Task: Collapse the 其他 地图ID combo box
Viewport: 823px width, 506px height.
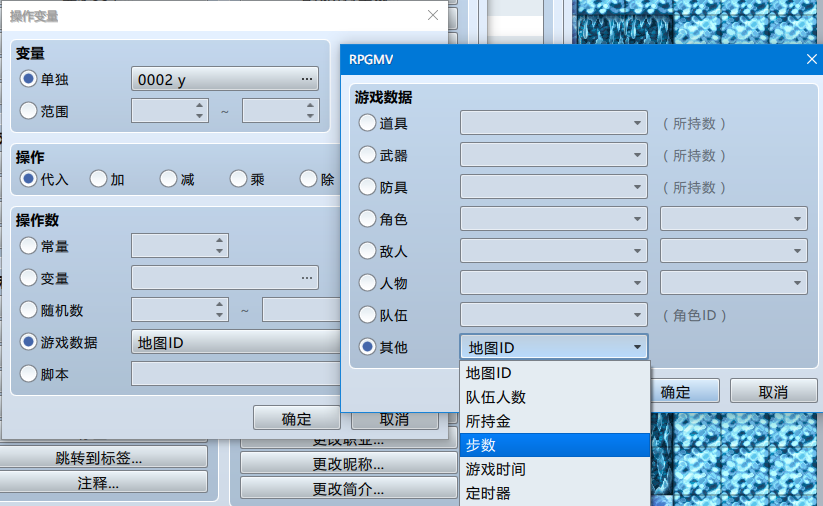Action: [x=554, y=347]
